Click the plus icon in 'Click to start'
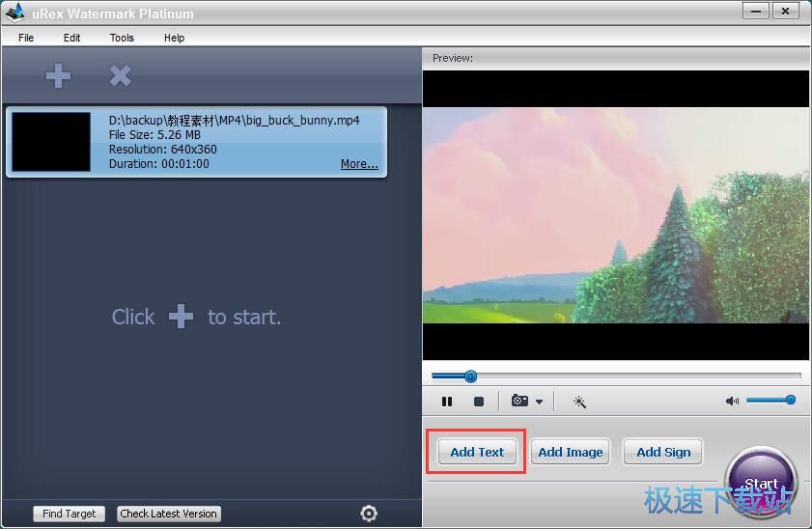This screenshot has height=529, width=812. tap(181, 317)
